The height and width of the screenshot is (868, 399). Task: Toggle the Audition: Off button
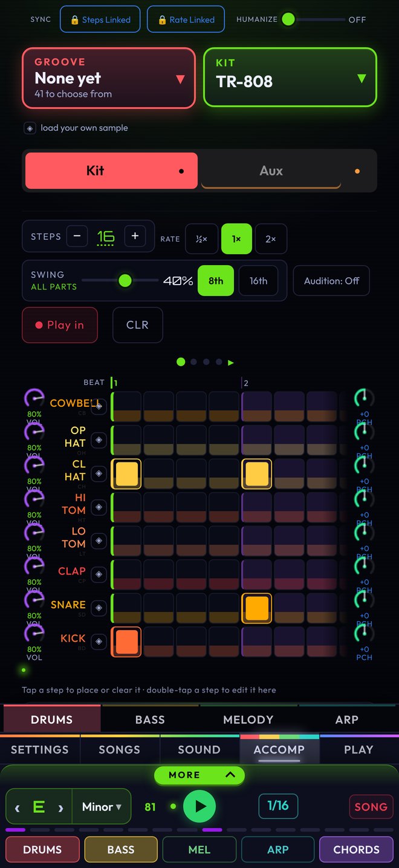331,281
